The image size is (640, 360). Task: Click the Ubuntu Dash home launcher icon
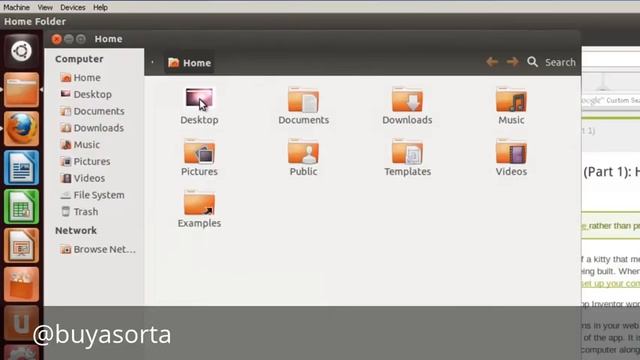[x=21, y=51]
